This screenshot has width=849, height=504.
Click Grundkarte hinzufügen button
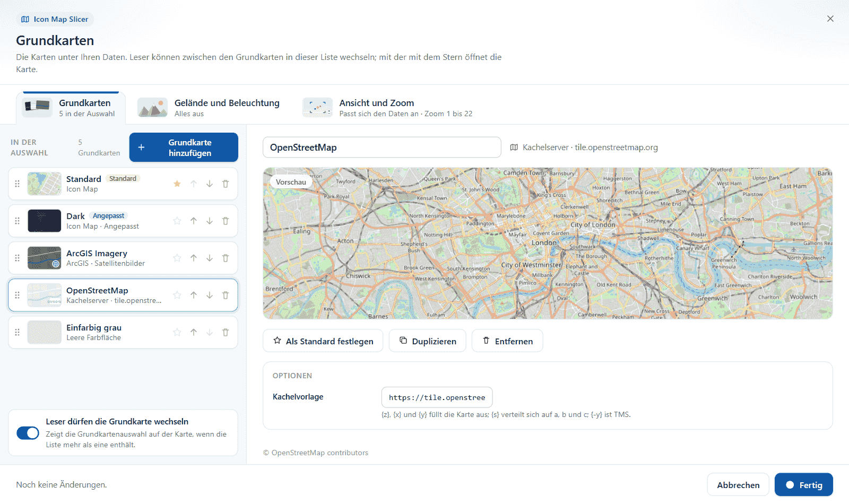(184, 147)
